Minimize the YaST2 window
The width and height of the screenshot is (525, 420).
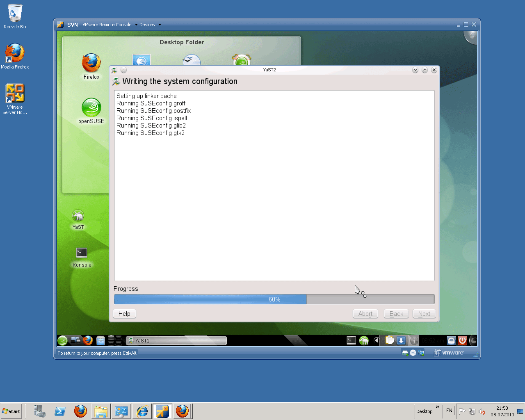coord(415,70)
